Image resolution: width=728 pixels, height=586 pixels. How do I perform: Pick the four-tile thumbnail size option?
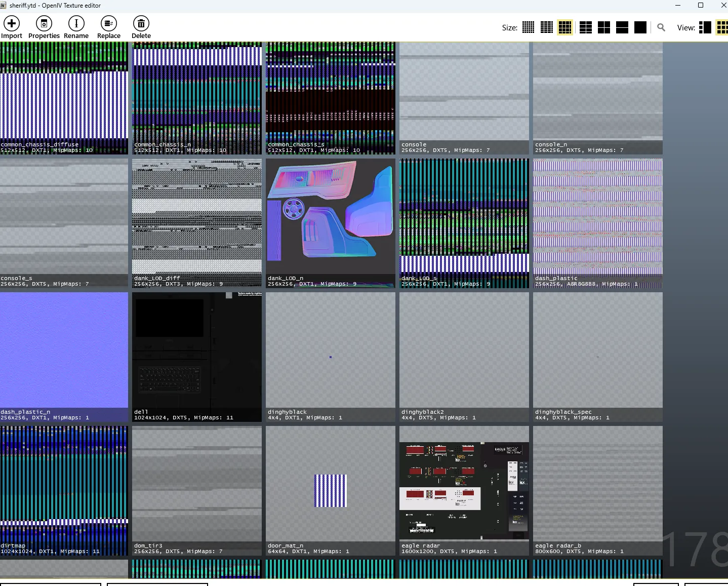pyautogui.click(x=604, y=27)
